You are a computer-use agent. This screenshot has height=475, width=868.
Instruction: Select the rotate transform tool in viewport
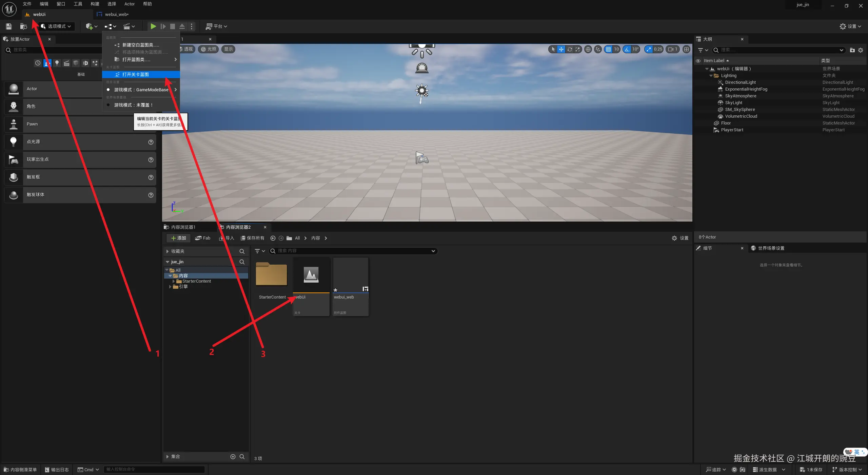click(x=570, y=49)
